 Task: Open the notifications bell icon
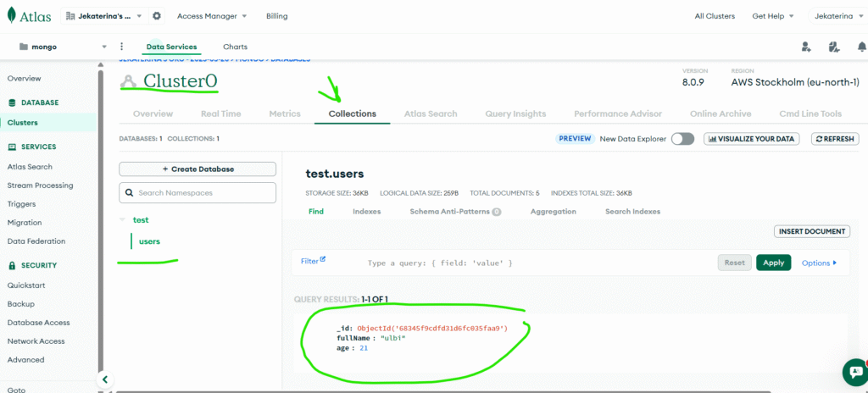tap(862, 47)
